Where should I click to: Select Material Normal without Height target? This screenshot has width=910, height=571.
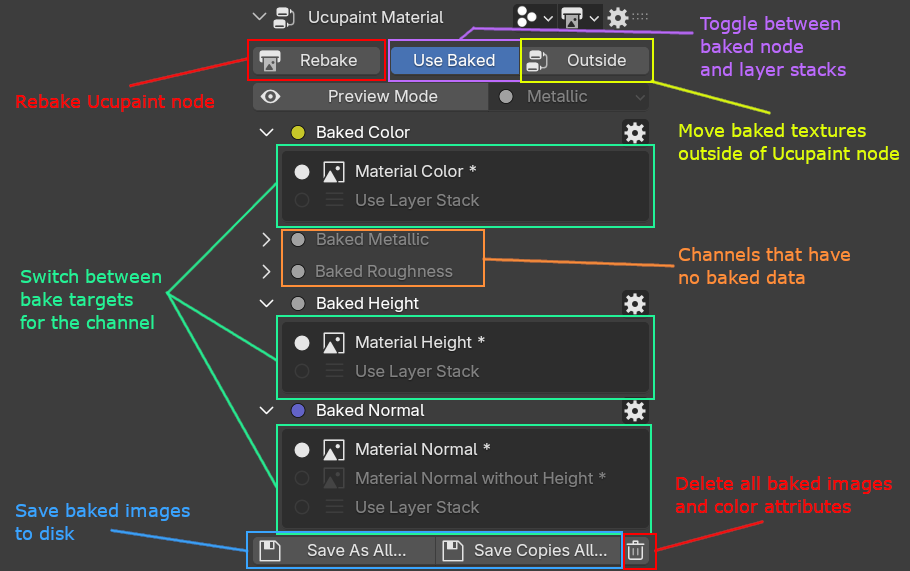pyautogui.click(x=302, y=478)
